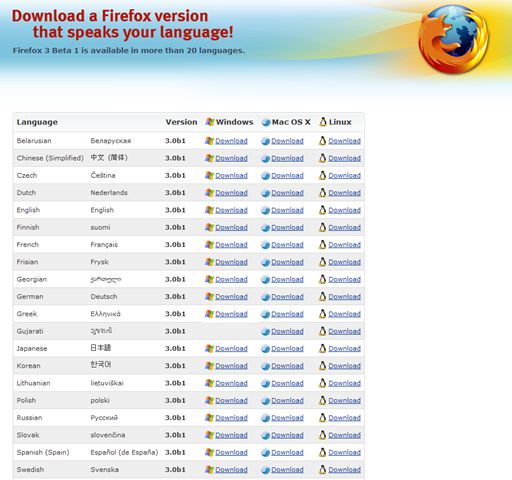Download Frisian Firefox for Linux
Image resolution: width=512 pixels, height=480 pixels.
(x=344, y=262)
